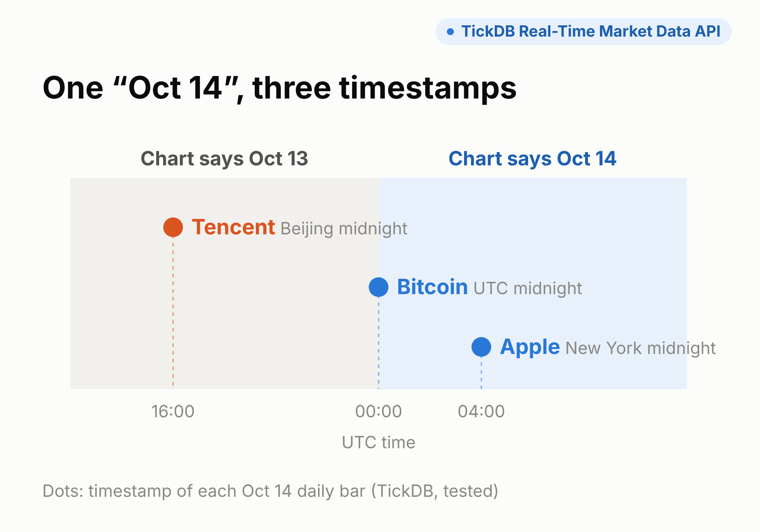
Task: Click the 16:00 axis tick label
Action: click(173, 411)
